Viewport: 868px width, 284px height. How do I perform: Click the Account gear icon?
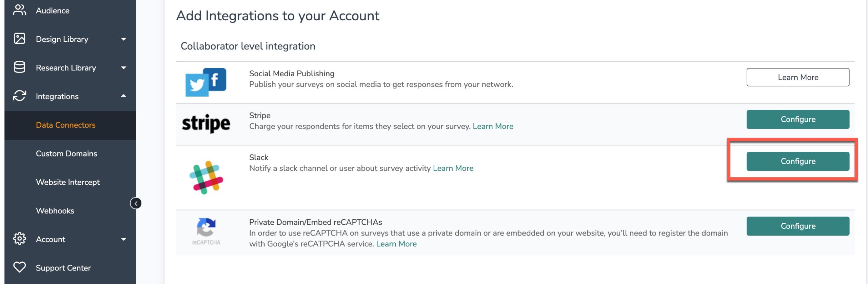[x=19, y=239]
